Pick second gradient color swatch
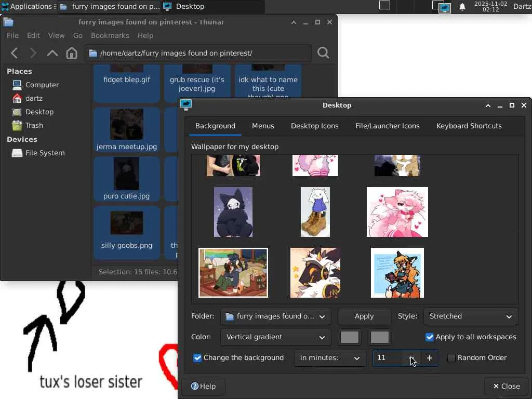The image size is (532, 399). pos(379,337)
